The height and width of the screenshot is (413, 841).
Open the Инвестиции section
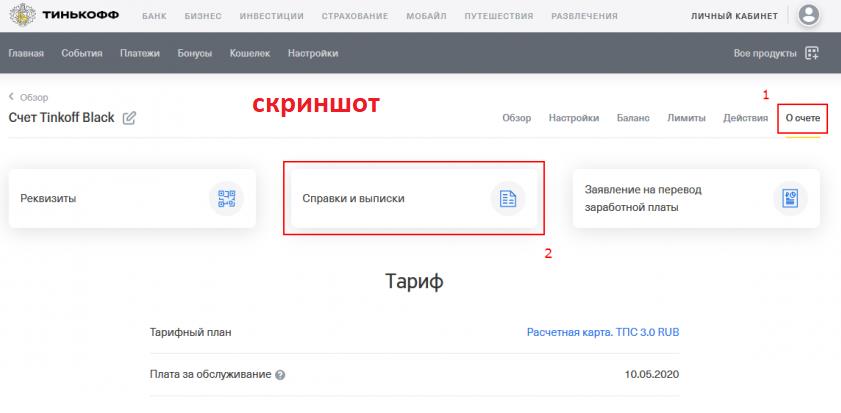click(271, 16)
